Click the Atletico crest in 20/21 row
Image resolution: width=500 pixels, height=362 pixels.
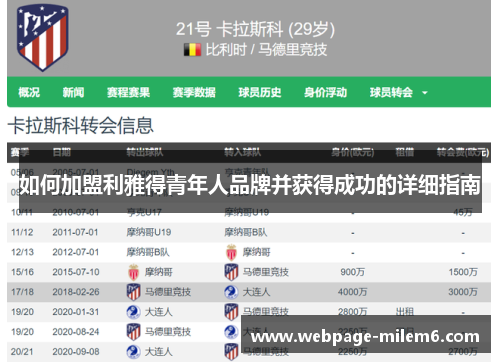[231, 352]
